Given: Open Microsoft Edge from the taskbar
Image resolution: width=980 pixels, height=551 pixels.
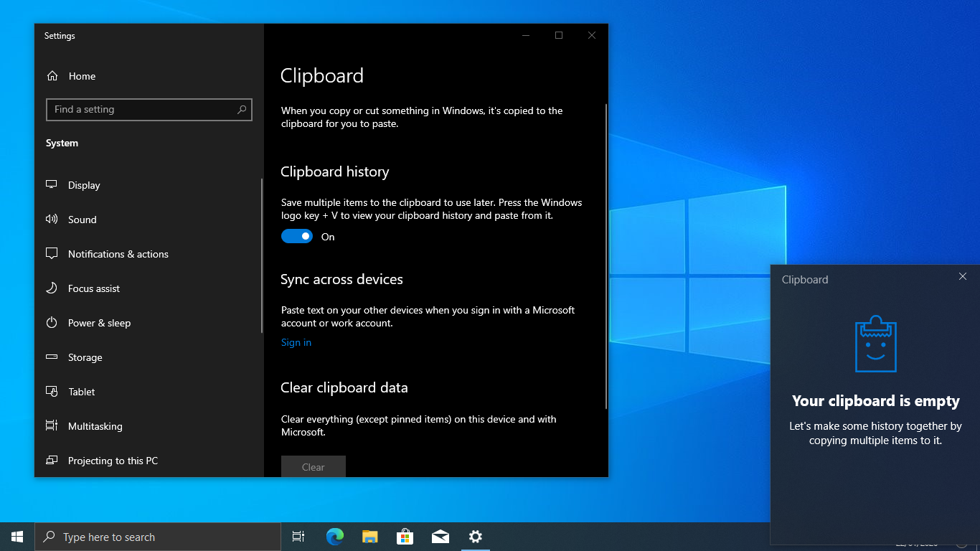Looking at the screenshot, I should tap(335, 537).
